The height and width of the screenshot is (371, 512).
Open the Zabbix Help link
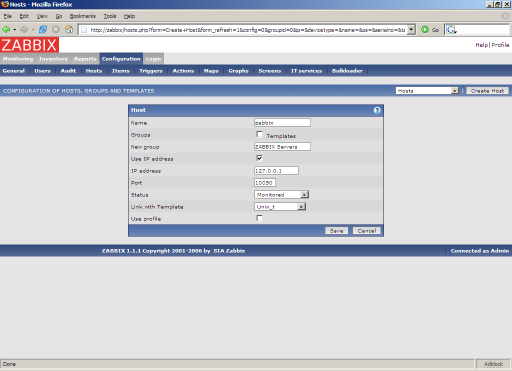tap(481, 45)
